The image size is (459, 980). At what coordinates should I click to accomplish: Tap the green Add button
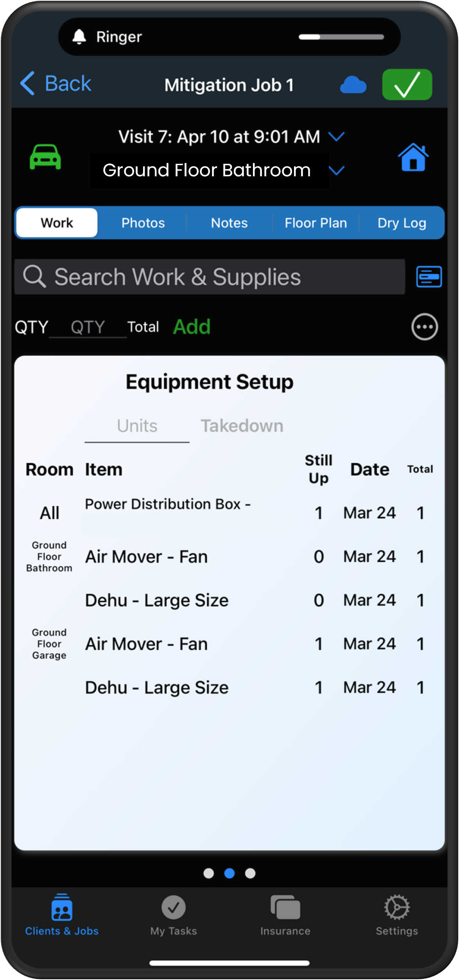pos(192,327)
